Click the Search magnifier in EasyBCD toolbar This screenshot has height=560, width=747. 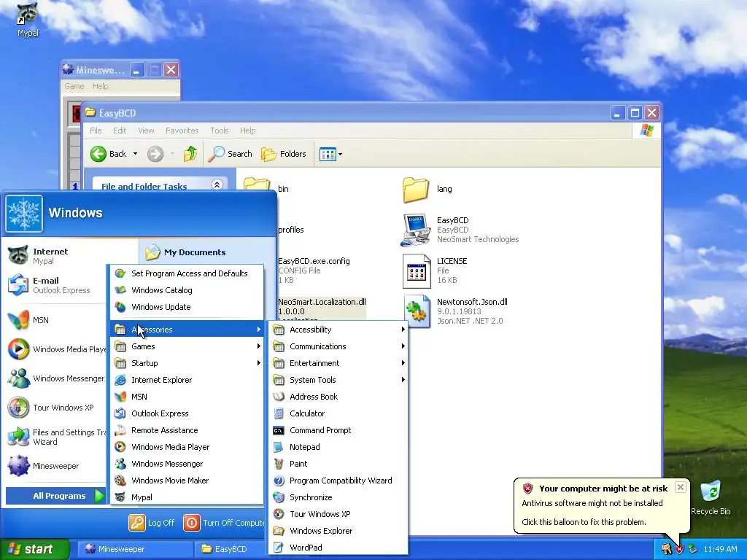tap(216, 154)
